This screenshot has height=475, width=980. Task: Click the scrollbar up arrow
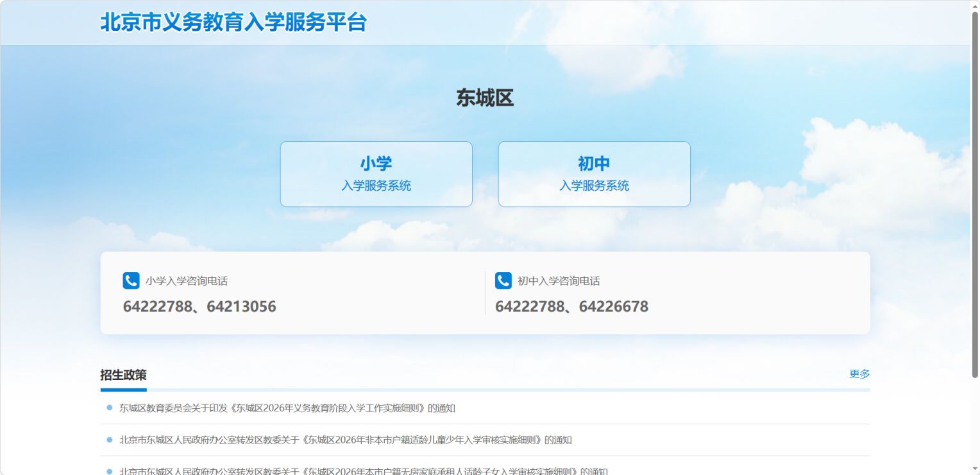[x=975, y=5]
